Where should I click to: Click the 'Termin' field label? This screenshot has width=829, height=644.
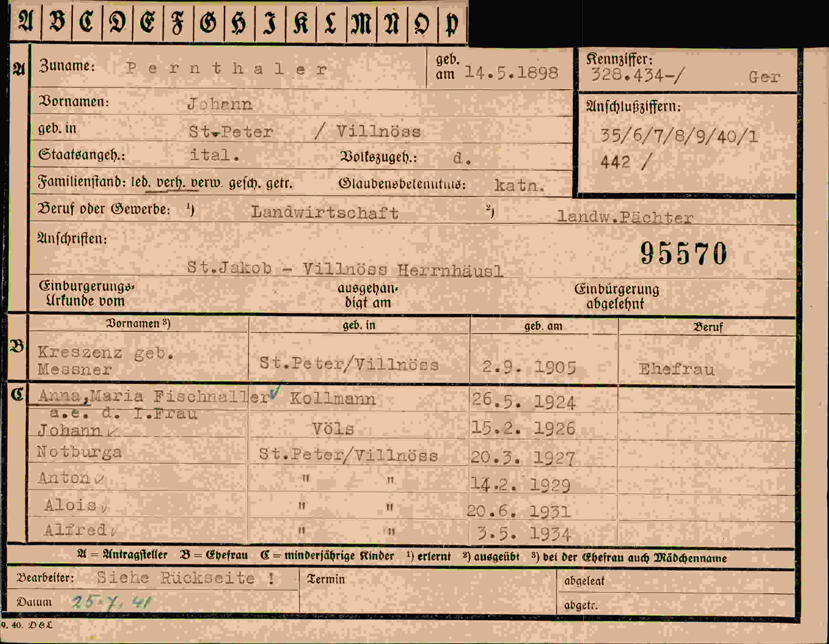pyautogui.click(x=326, y=579)
